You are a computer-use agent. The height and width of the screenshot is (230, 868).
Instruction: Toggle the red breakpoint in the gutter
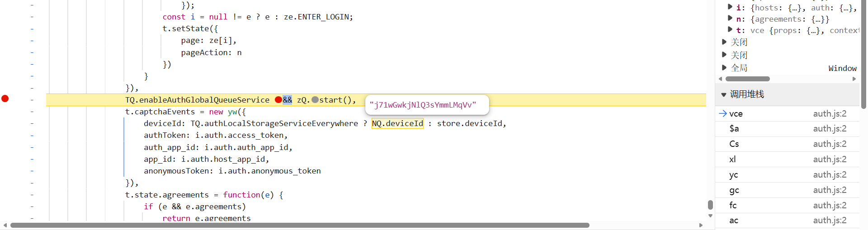(x=5, y=99)
